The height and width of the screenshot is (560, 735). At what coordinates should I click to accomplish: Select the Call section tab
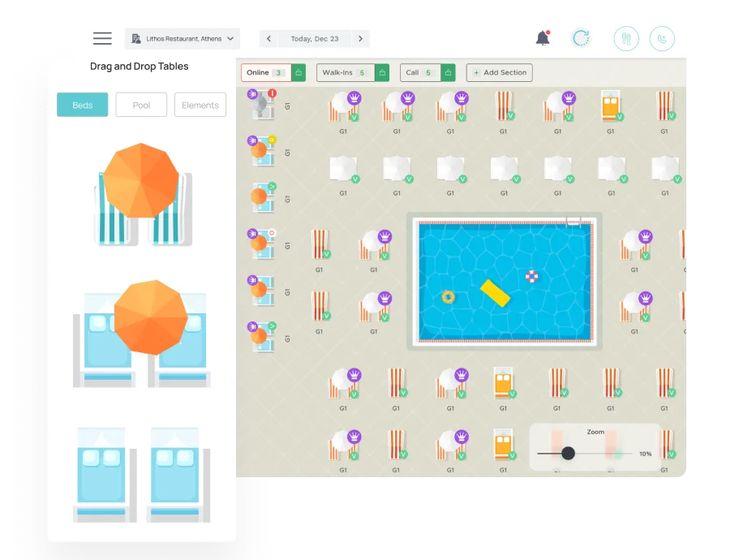[420, 73]
